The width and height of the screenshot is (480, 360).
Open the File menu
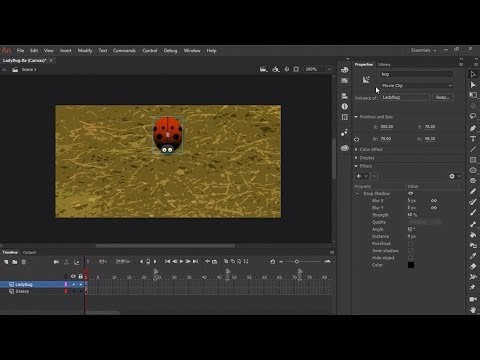coord(20,51)
